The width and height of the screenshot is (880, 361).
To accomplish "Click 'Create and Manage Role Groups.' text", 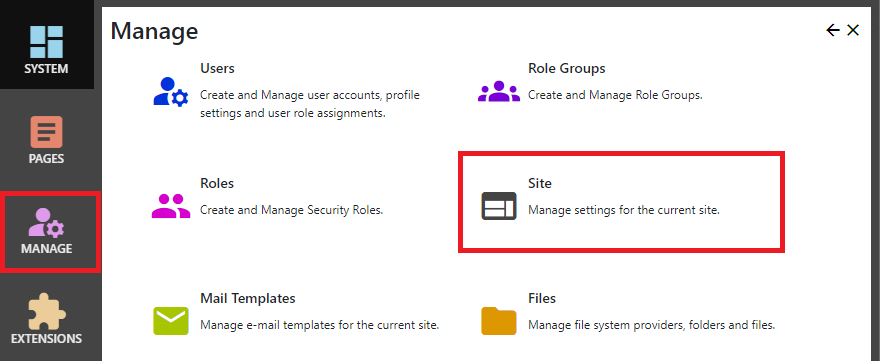I will (615, 95).
